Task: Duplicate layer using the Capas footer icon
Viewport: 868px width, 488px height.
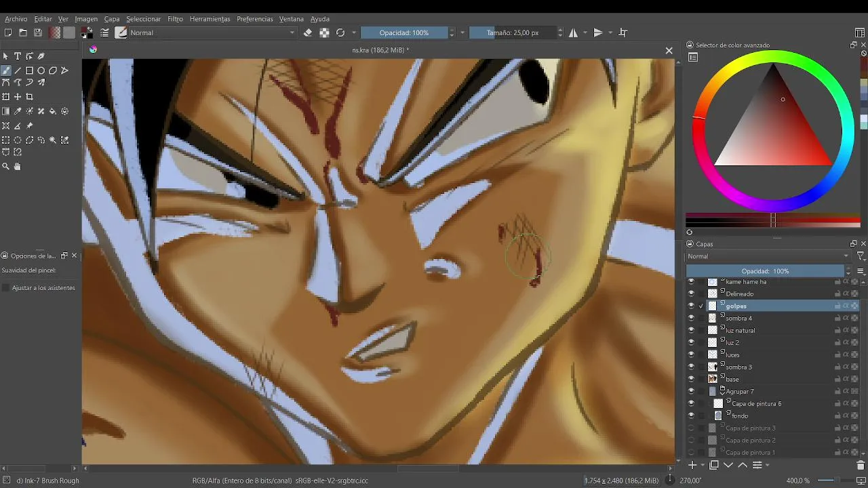Action: pos(714,465)
